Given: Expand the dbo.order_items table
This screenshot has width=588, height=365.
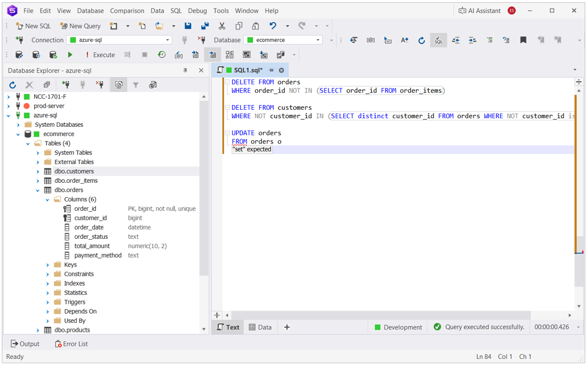Looking at the screenshot, I should tap(38, 181).
